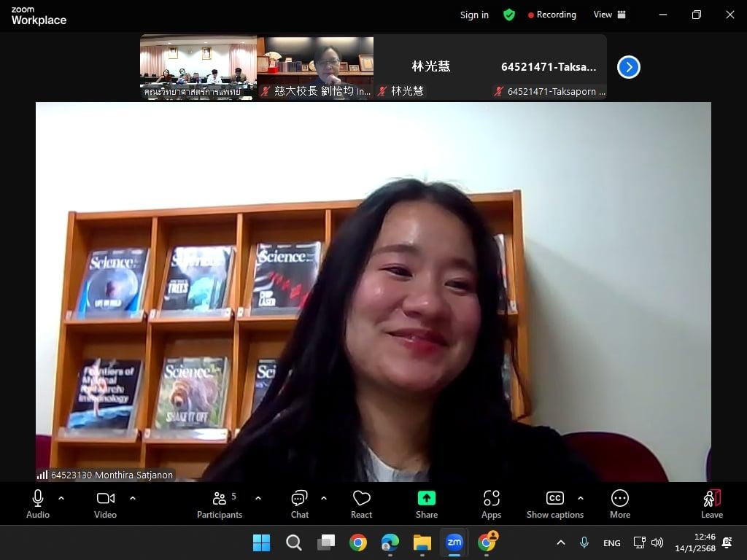The width and height of the screenshot is (747, 560).
Task: Expand the video options arrow
Action: coord(133,499)
